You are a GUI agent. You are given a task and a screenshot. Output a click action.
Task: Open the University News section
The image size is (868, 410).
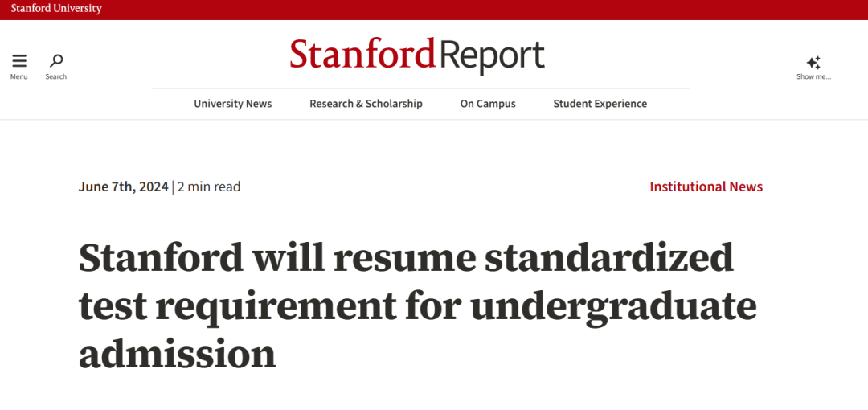click(x=233, y=104)
